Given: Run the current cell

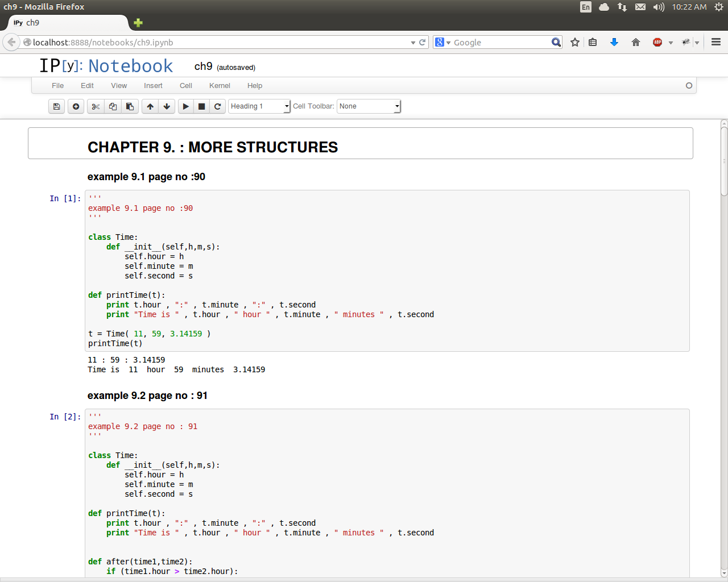Looking at the screenshot, I should click(x=186, y=106).
